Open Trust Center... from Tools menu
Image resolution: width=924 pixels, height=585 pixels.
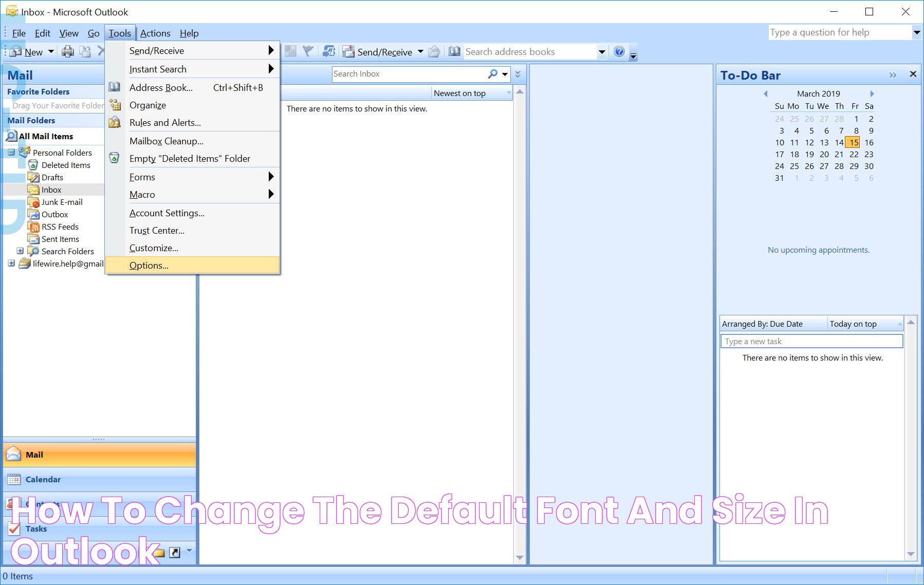[x=192, y=231]
